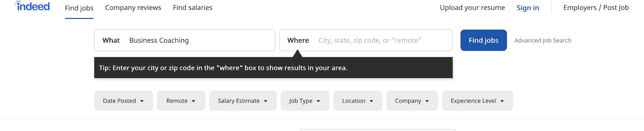644x131 pixels.
Task: Expand the Remote filter dropdown
Action: [181, 101]
